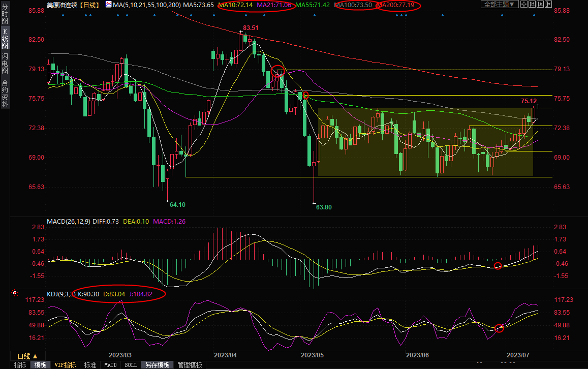Click the first layout icon after 全部主题
This screenshot has height=369, width=588.
pyautogui.click(x=525, y=5)
